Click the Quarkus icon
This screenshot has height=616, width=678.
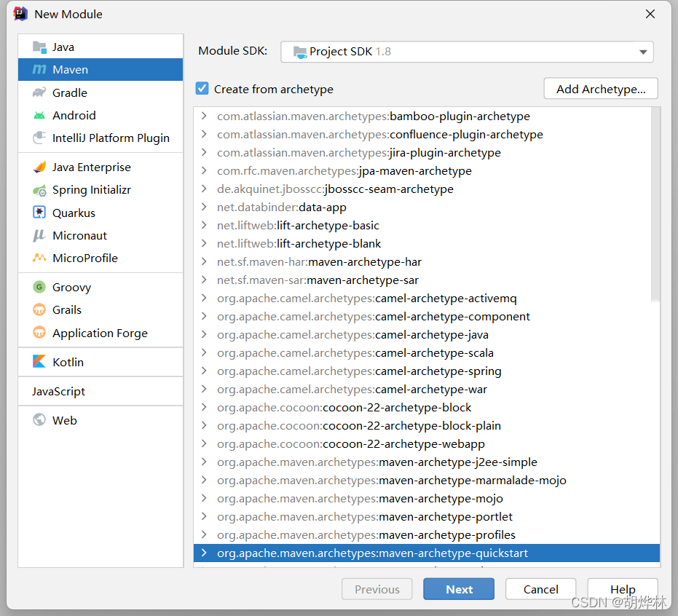click(x=39, y=213)
